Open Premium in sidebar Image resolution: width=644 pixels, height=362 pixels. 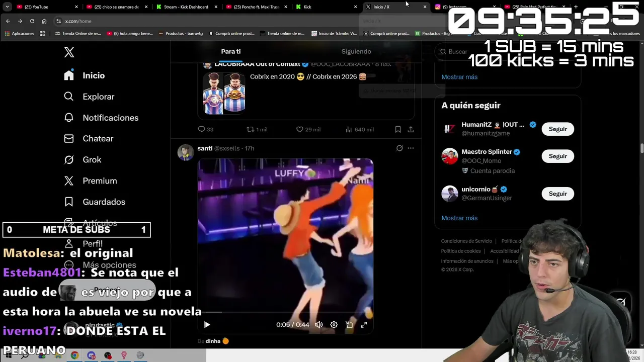(x=91, y=181)
